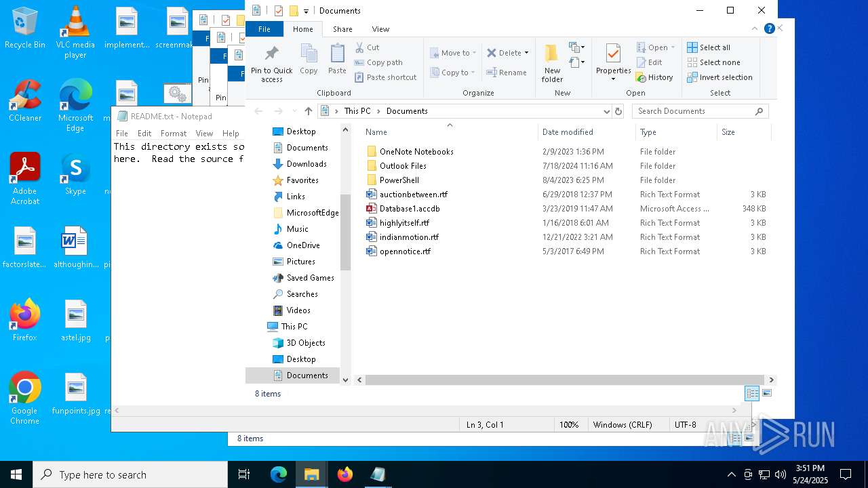Switch to the Share ribbon tab
The height and width of the screenshot is (488, 868).
342,29
